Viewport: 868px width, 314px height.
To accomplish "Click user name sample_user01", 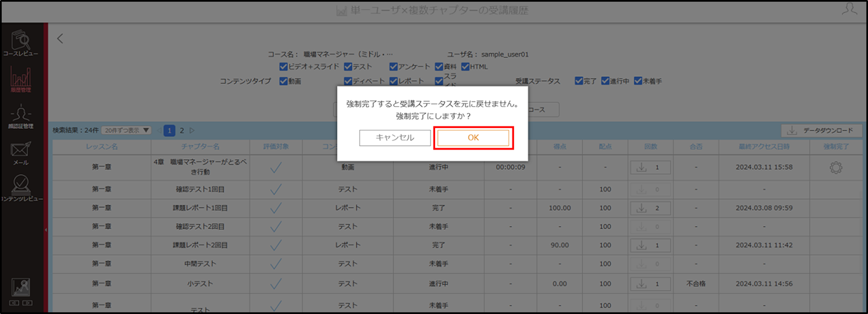I will pyautogui.click(x=504, y=54).
